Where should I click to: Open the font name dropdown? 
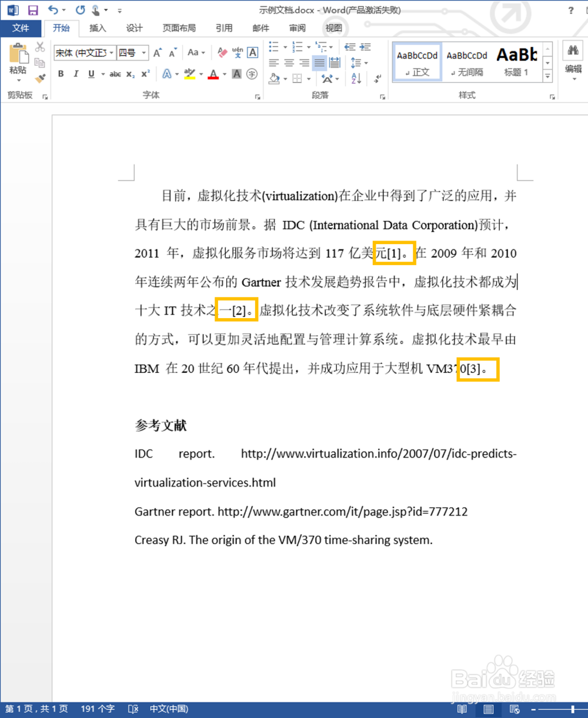pos(112,53)
